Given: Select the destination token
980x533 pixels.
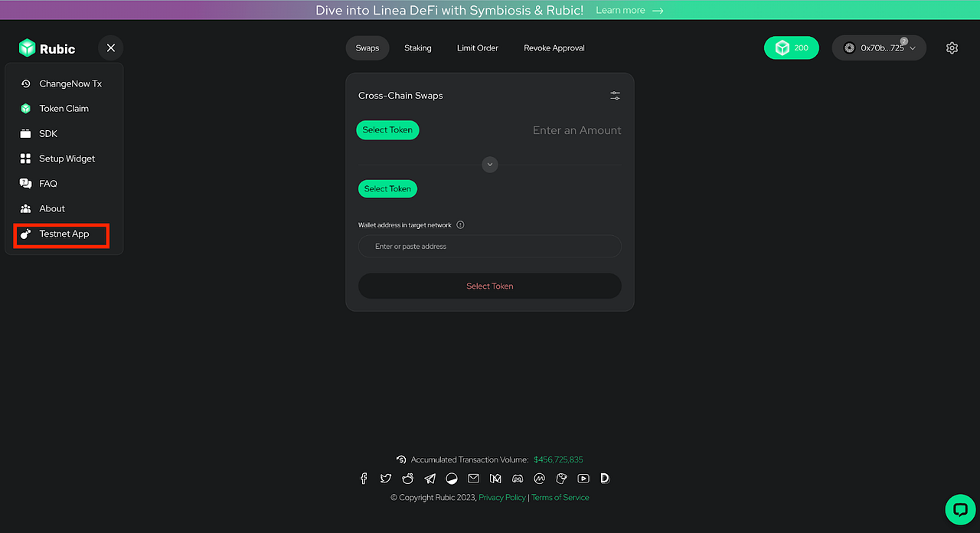Looking at the screenshot, I should [x=387, y=189].
